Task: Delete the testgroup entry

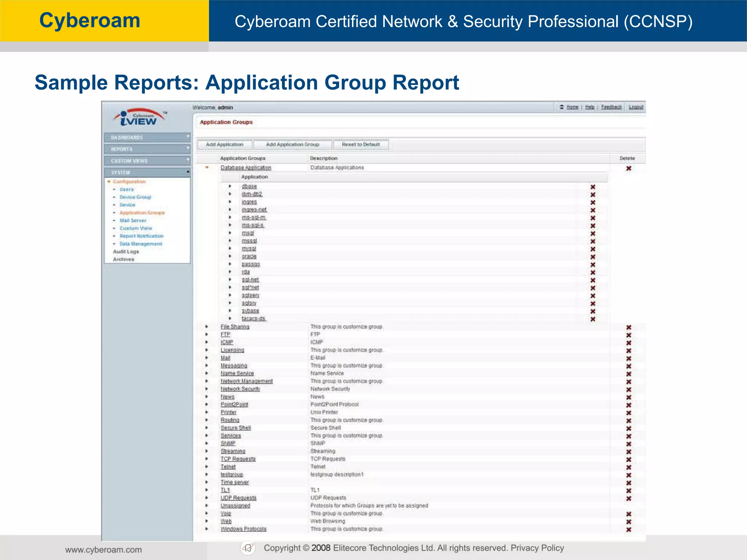Action: click(x=628, y=475)
